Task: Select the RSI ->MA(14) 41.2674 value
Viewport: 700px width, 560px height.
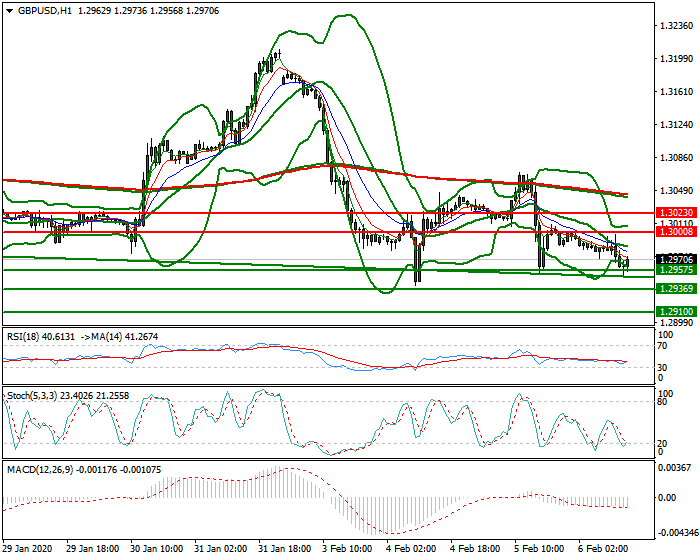Action: tap(119, 337)
